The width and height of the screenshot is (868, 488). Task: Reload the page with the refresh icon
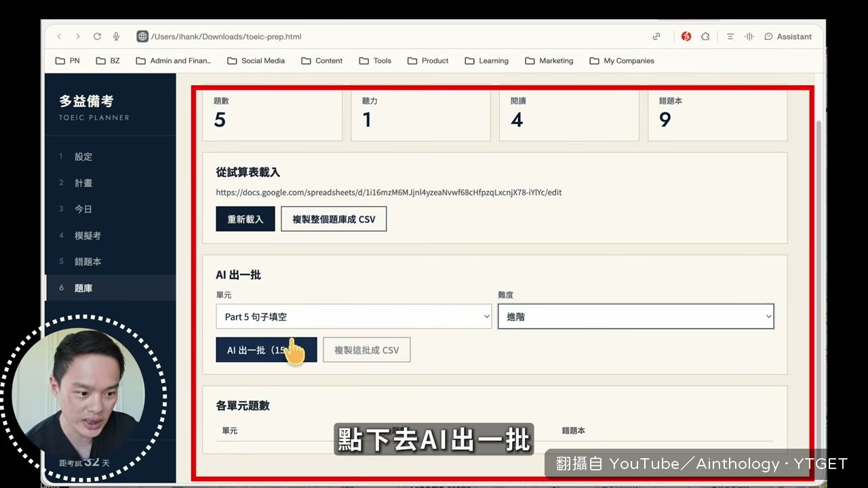[97, 37]
